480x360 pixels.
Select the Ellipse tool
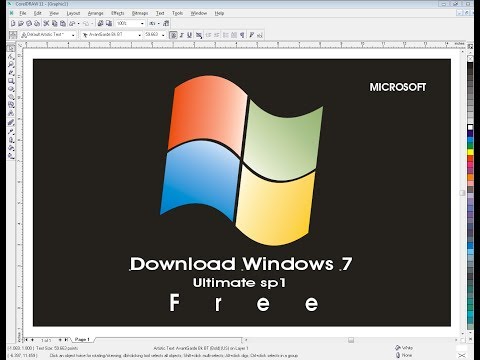(11, 88)
